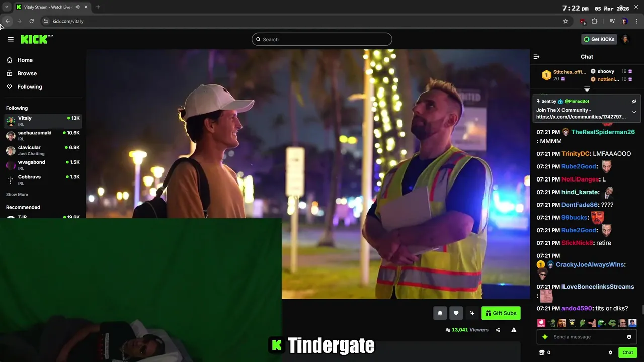Open a new browser tab

click(98, 7)
